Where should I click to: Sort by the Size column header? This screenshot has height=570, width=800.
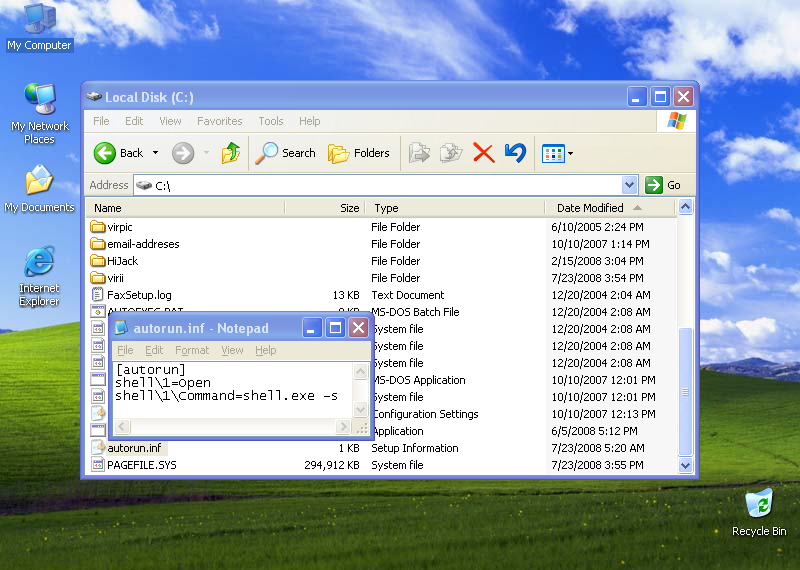(x=325, y=208)
